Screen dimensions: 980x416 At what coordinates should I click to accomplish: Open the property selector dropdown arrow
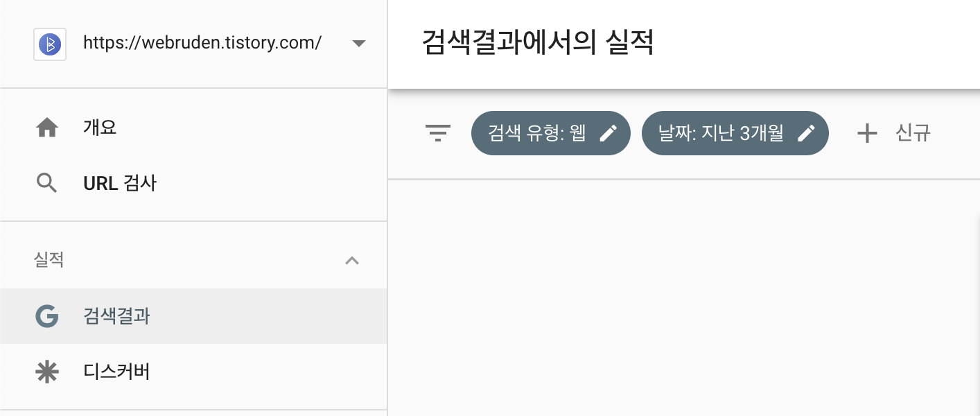pyautogui.click(x=358, y=44)
